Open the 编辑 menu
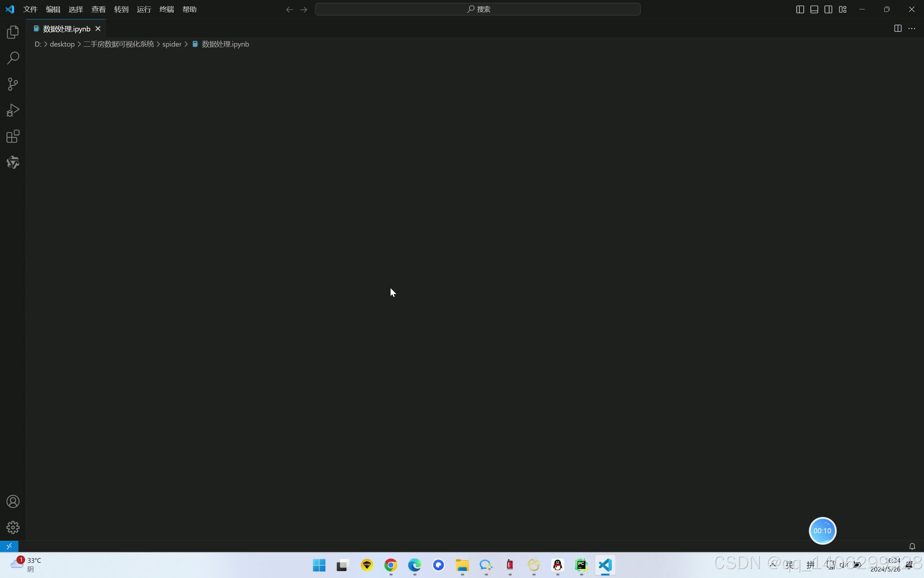The image size is (924, 578). point(53,9)
